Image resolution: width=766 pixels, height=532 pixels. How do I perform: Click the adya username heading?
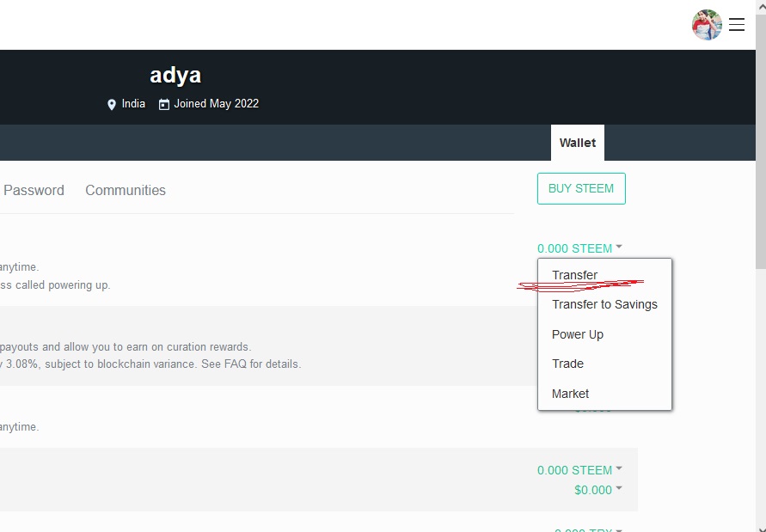[175, 75]
